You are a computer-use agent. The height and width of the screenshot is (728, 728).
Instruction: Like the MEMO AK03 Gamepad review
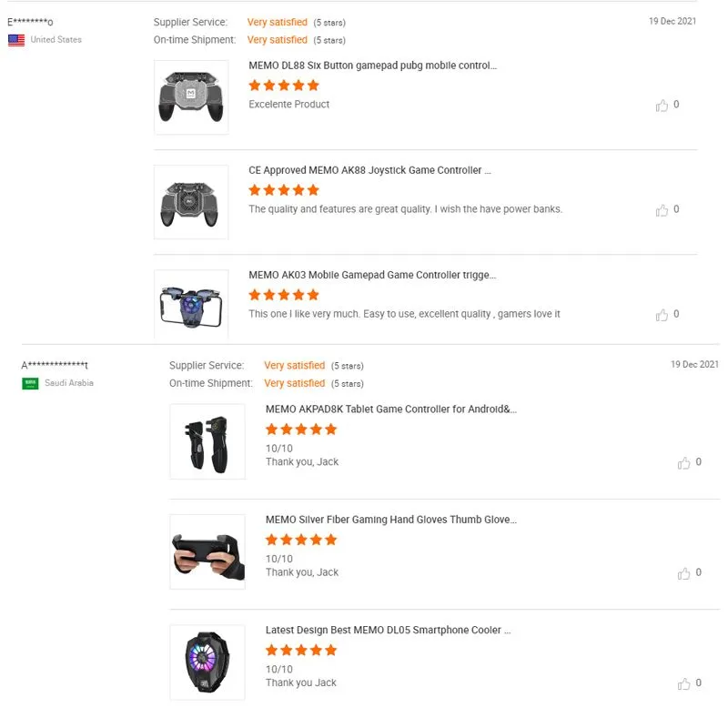[663, 314]
